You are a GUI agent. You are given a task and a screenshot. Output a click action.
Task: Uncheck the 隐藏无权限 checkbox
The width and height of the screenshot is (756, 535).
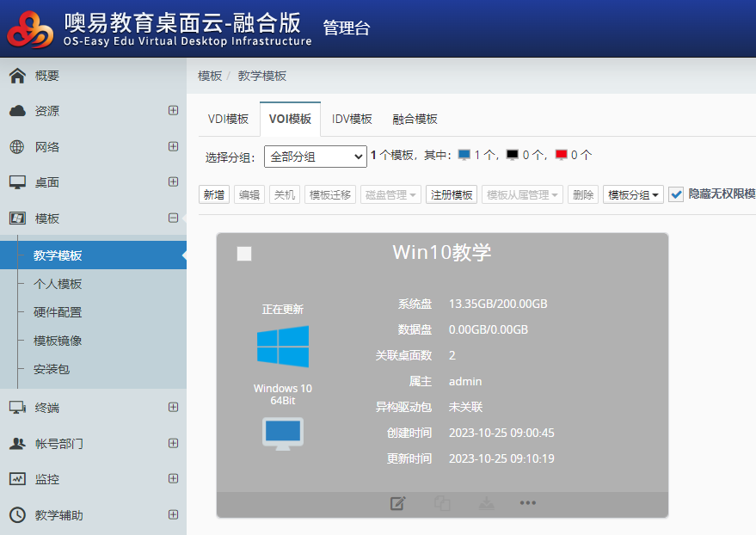tap(676, 194)
